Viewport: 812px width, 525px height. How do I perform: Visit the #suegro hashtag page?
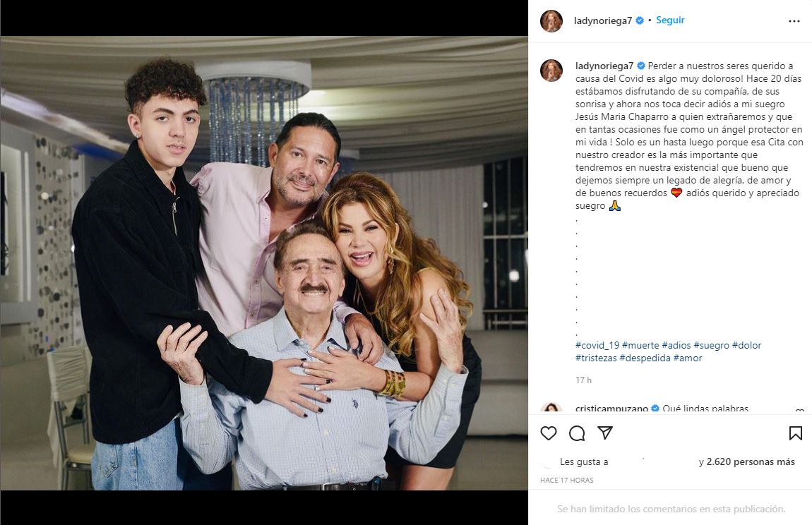click(711, 345)
